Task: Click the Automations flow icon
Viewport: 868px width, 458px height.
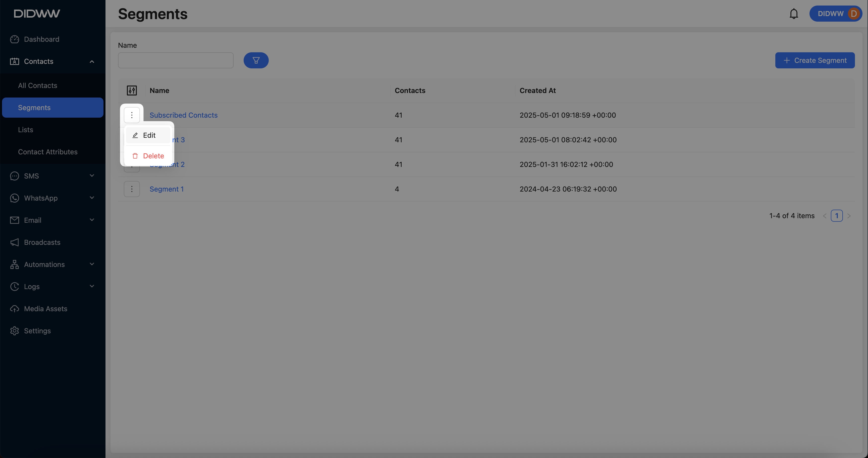Action: pos(15,264)
